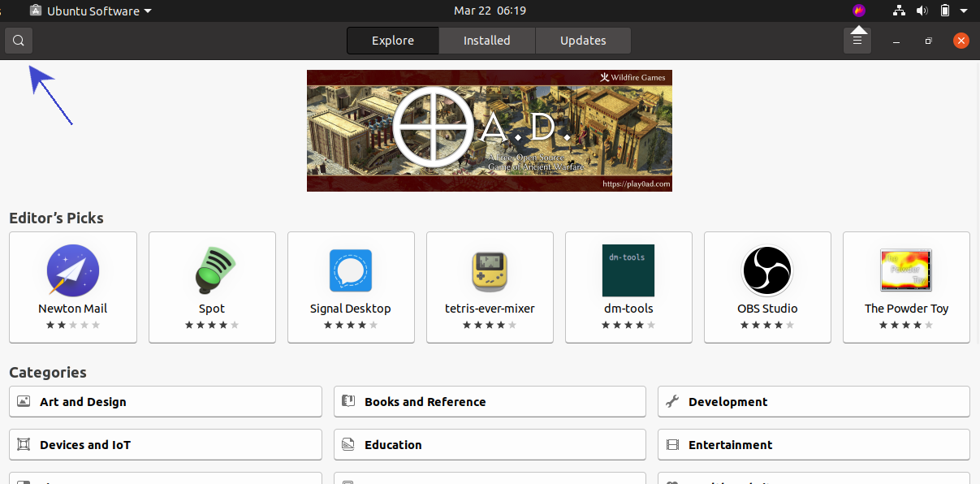Click the Ubuntu Software icon in top bar
The width and height of the screenshot is (980, 484).
coord(36,11)
